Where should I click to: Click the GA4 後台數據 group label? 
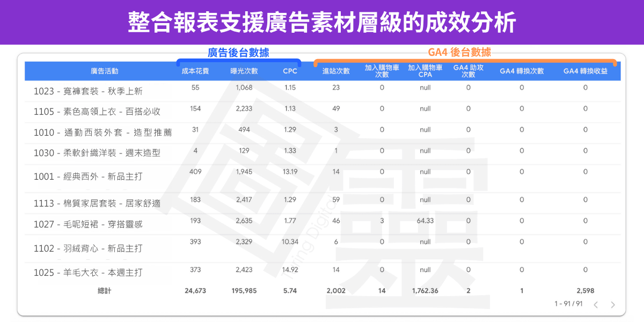[459, 53]
